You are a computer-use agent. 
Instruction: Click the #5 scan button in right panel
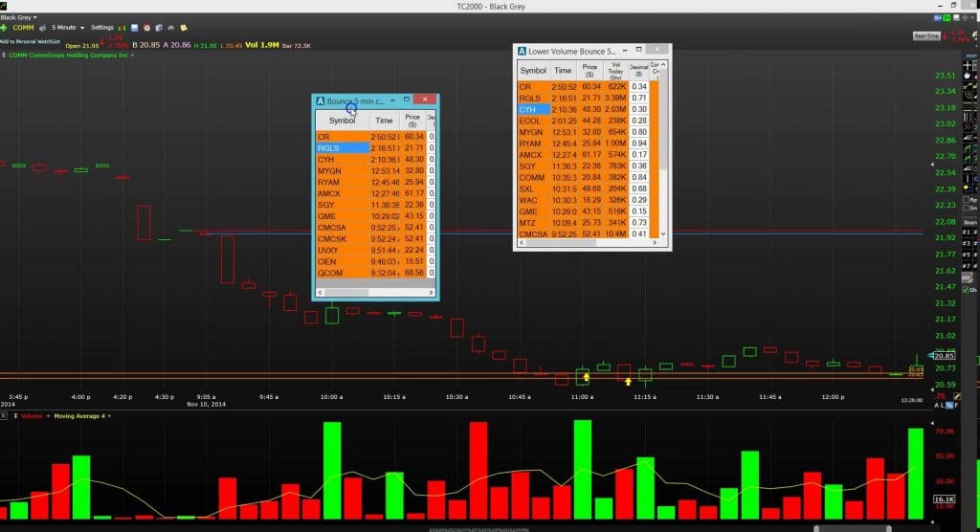pyautogui.click(x=967, y=255)
